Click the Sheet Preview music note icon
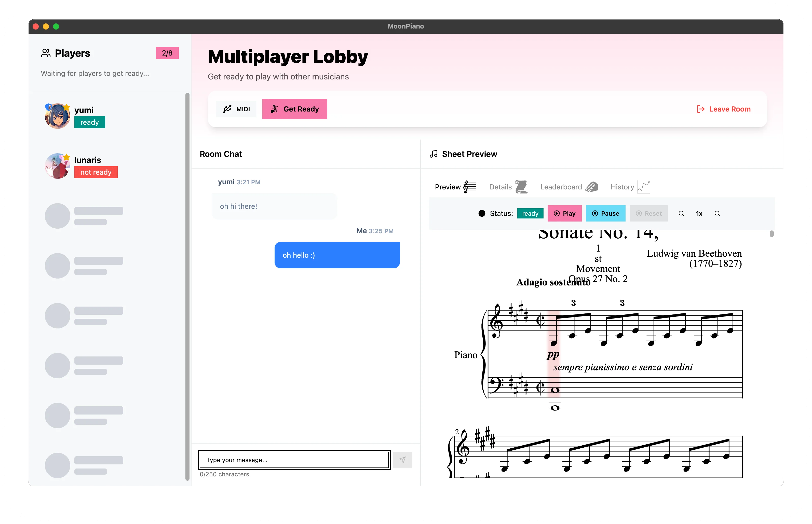The height and width of the screenshot is (524, 812). coord(433,154)
